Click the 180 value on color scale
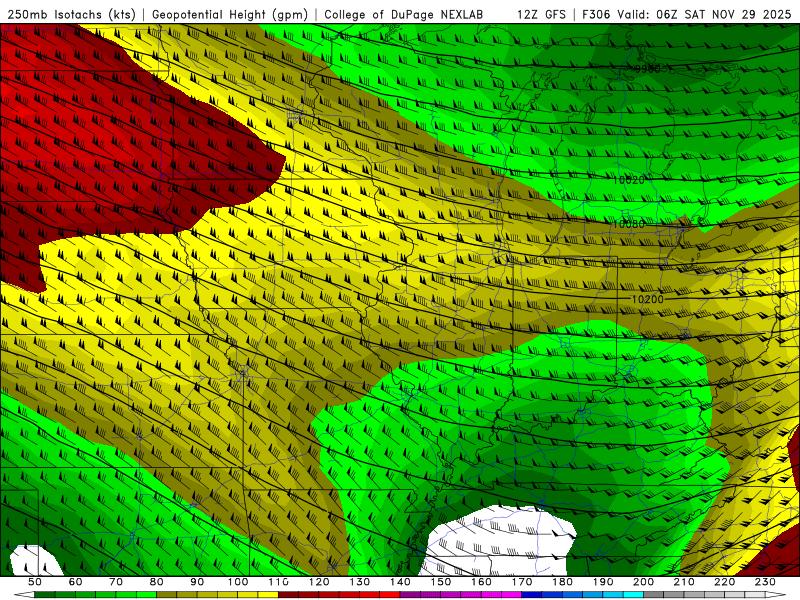 [x=562, y=582]
